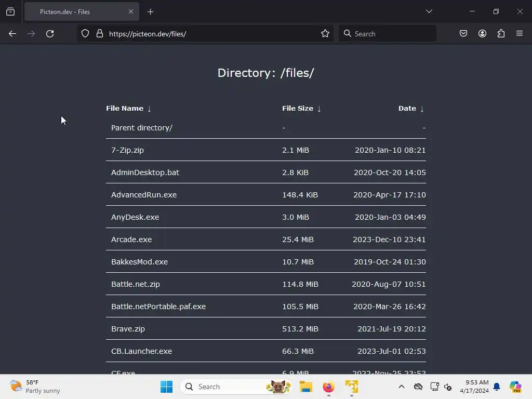This screenshot has height=399, width=532.
Task: Click the 2020-Jan-03 04:49 date cell
Action: coord(390,217)
